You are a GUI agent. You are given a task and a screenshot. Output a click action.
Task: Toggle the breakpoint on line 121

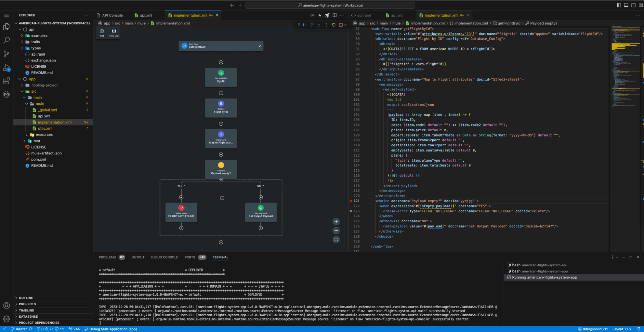point(351,201)
